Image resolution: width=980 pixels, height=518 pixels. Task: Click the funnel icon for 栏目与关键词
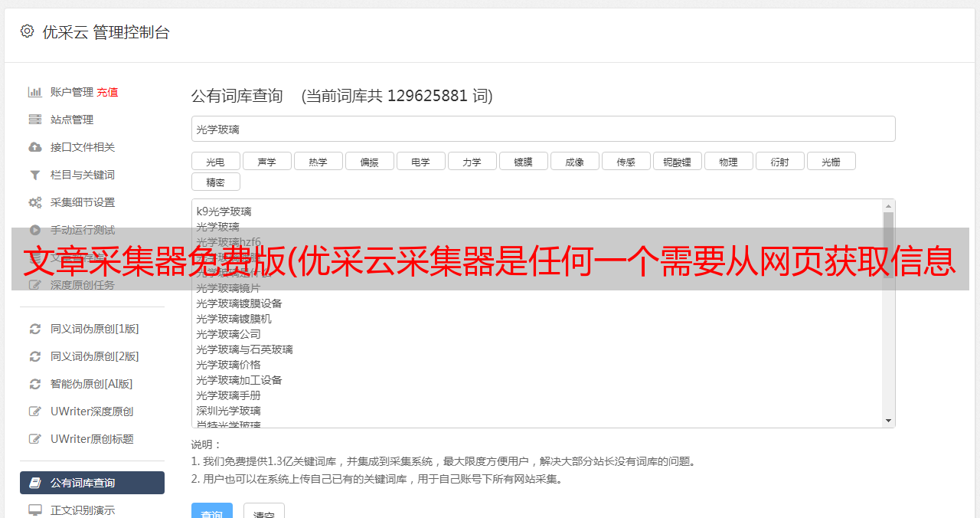(34, 175)
